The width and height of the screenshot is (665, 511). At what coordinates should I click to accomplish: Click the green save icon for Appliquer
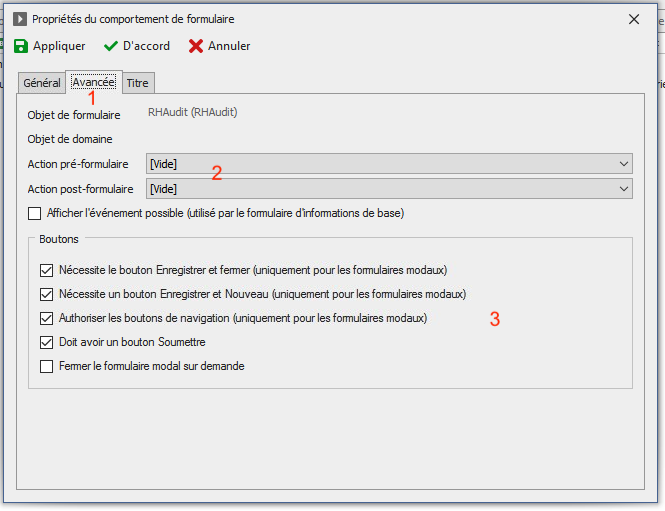coord(21,46)
